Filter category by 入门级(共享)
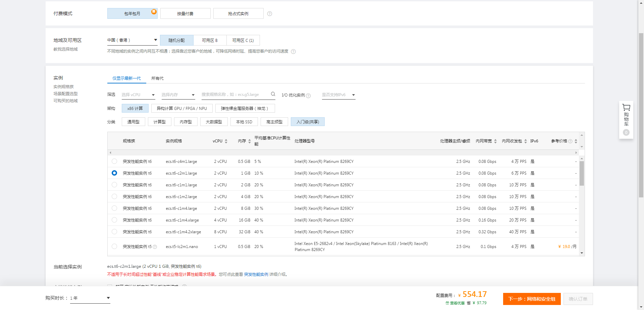This screenshot has width=644, height=310. click(x=308, y=122)
